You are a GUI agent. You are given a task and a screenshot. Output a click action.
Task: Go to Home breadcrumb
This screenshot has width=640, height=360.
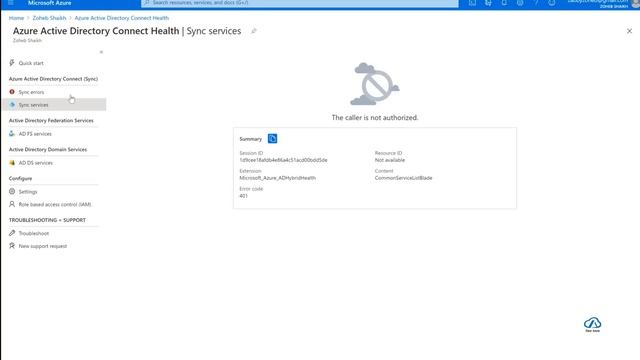(x=16, y=18)
